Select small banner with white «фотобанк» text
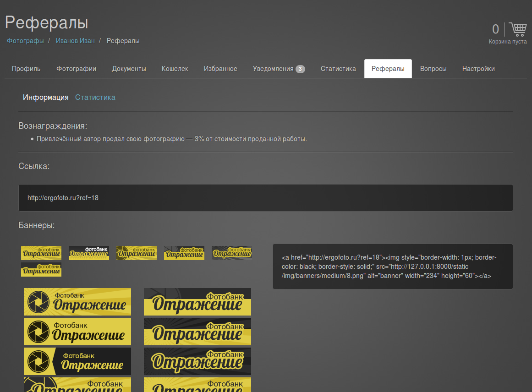Viewport: 532px width, 392px height. pyautogui.click(x=89, y=253)
